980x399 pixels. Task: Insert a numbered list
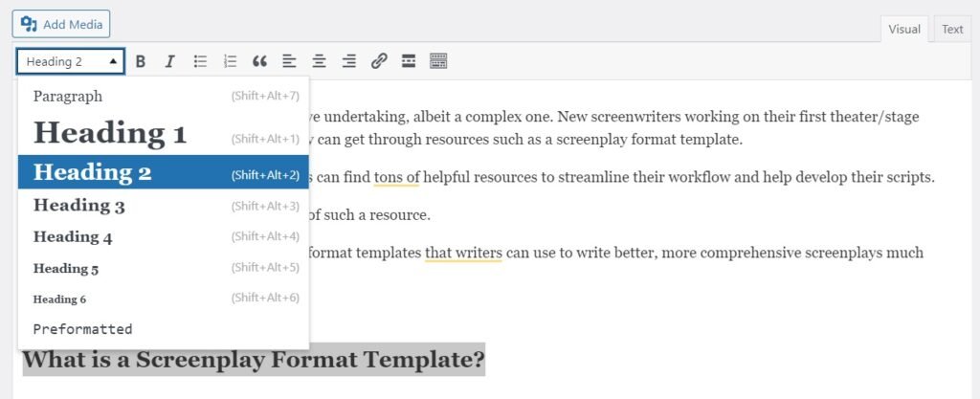(230, 61)
